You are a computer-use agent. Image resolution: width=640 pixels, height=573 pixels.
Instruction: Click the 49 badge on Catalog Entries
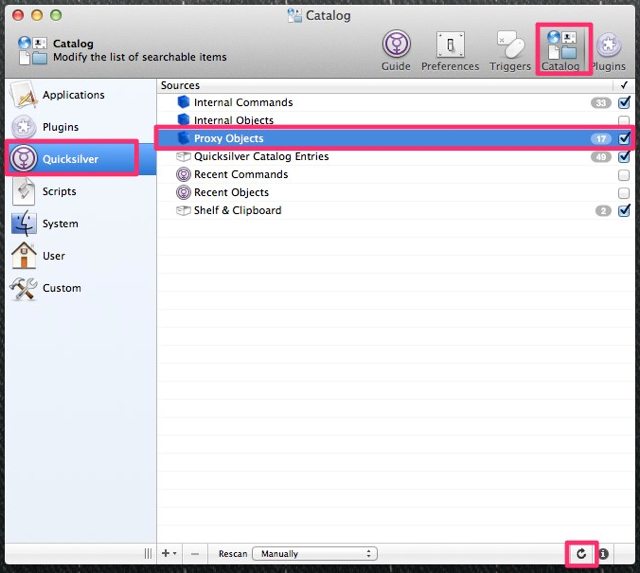[601, 157]
